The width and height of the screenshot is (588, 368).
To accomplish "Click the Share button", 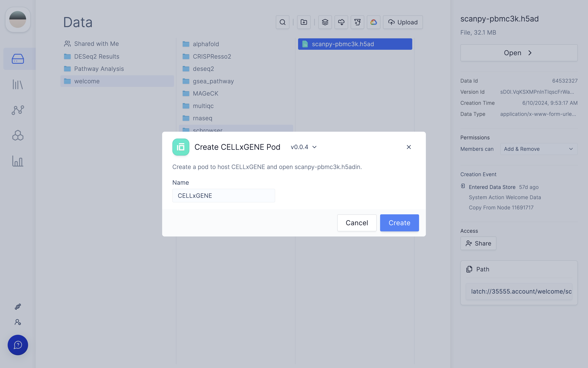I will coord(478,243).
